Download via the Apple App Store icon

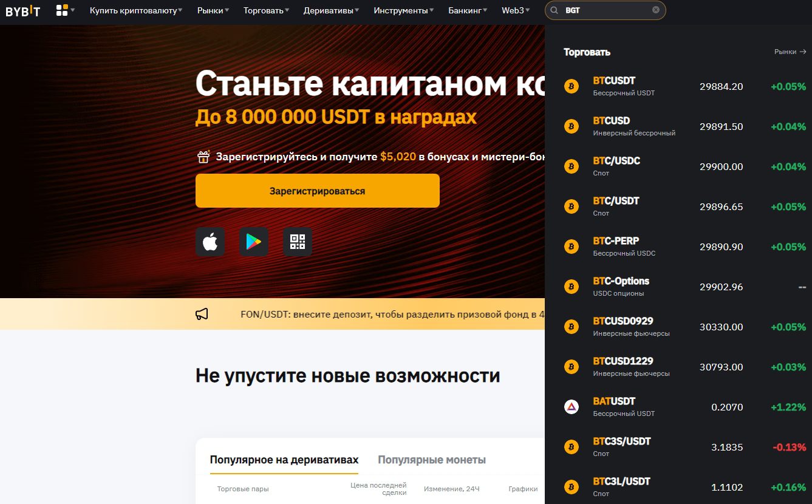click(x=210, y=242)
